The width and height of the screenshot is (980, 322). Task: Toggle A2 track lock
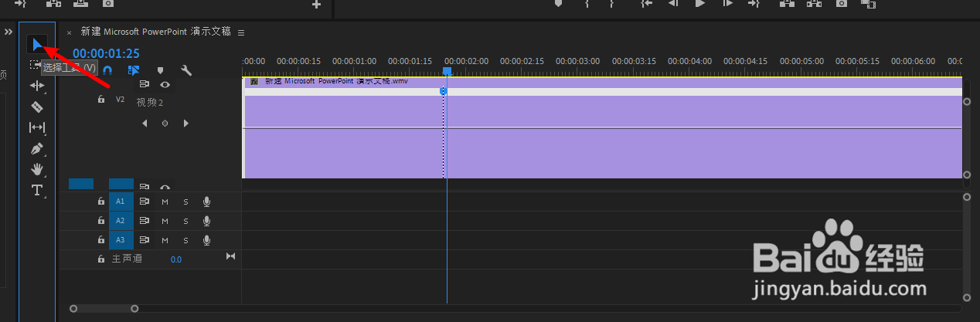[100, 220]
